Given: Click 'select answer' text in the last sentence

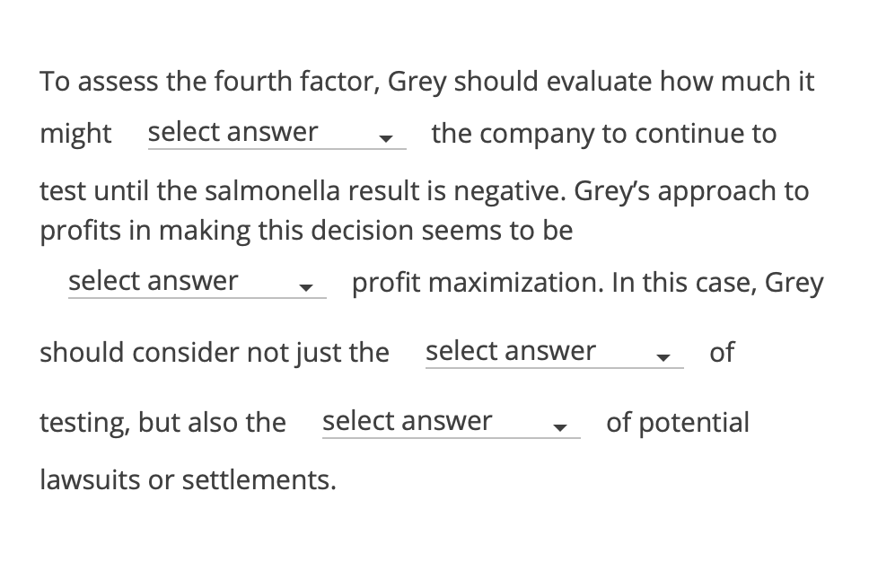Looking at the screenshot, I should [407, 421].
